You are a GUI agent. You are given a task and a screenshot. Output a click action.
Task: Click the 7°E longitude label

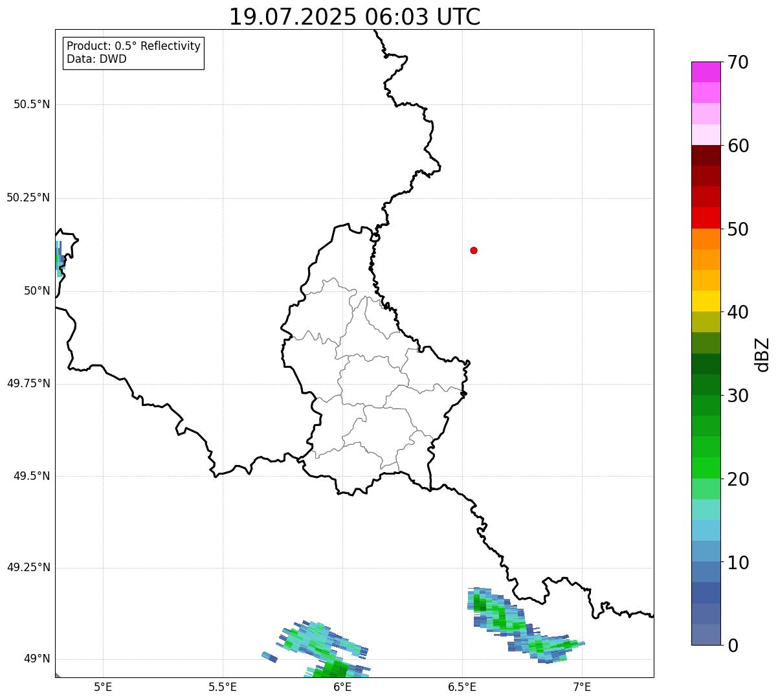(582, 687)
